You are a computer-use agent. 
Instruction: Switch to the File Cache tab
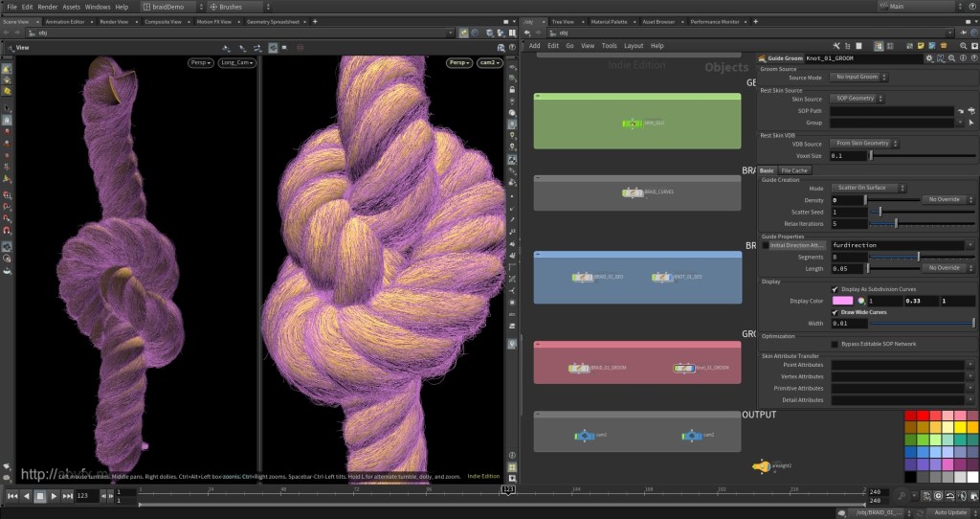[793, 170]
